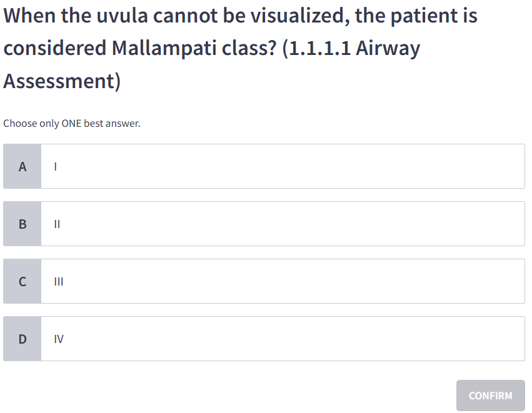Click the Choose only ONE best answer text
The image size is (532, 413).
tap(72, 123)
